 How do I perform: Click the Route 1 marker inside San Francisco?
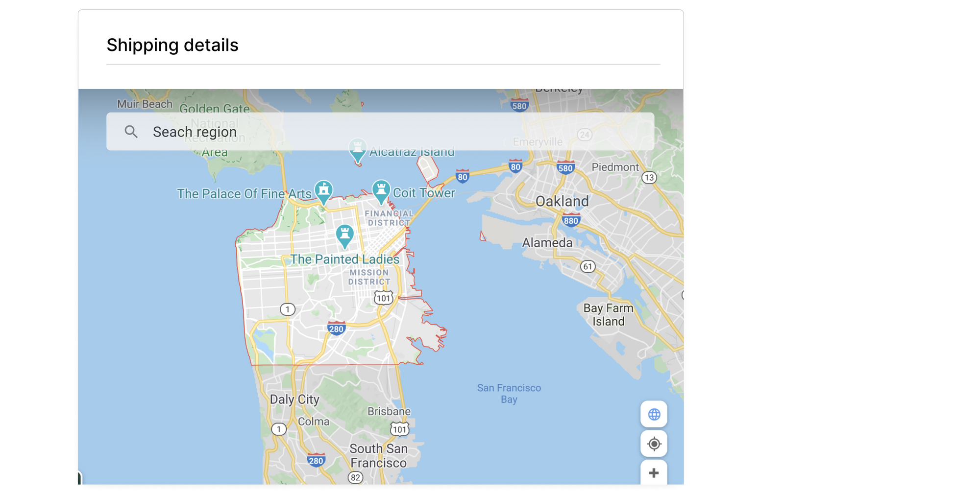pos(288,309)
